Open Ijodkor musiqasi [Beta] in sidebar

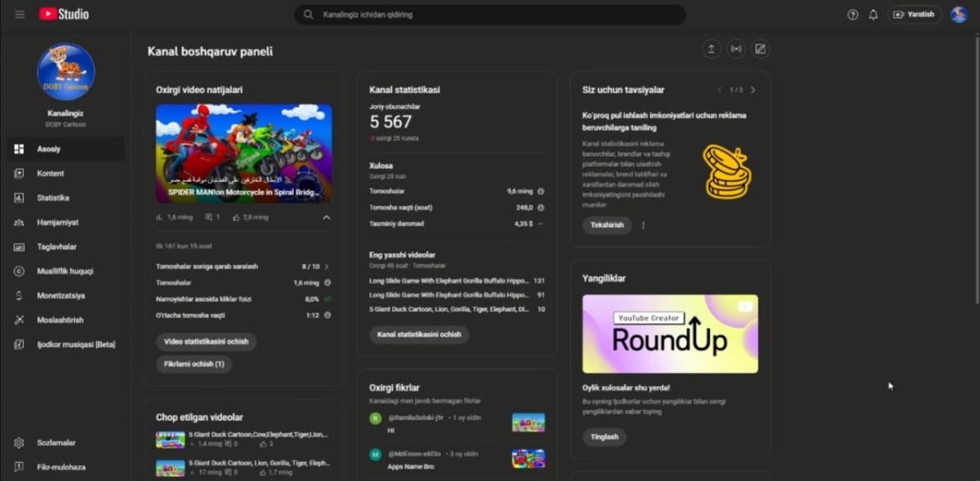[65, 345]
